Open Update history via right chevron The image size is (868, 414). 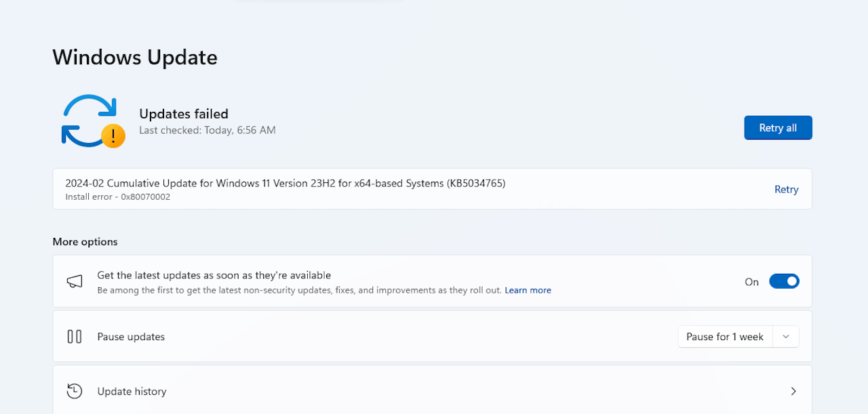pyautogui.click(x=793, y=391)
